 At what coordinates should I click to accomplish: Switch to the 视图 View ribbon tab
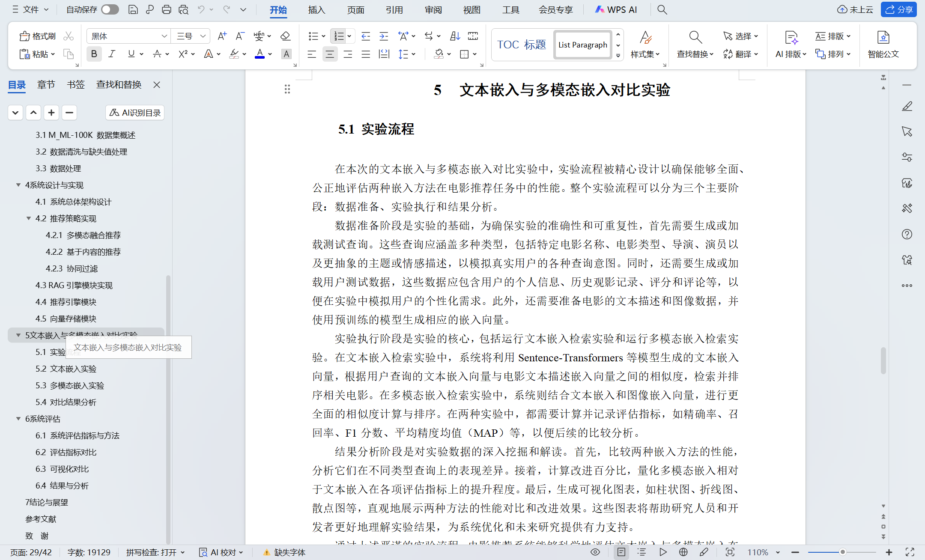(471, 10)
